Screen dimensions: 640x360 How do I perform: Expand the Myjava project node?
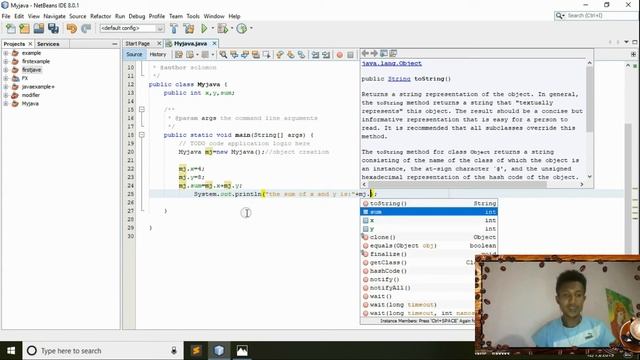tap(6, 104)
